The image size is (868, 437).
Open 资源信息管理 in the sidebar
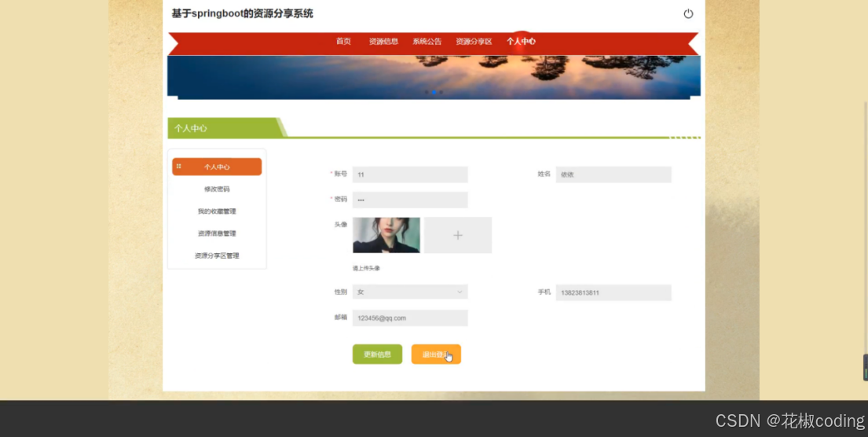(x=217, y=233)
